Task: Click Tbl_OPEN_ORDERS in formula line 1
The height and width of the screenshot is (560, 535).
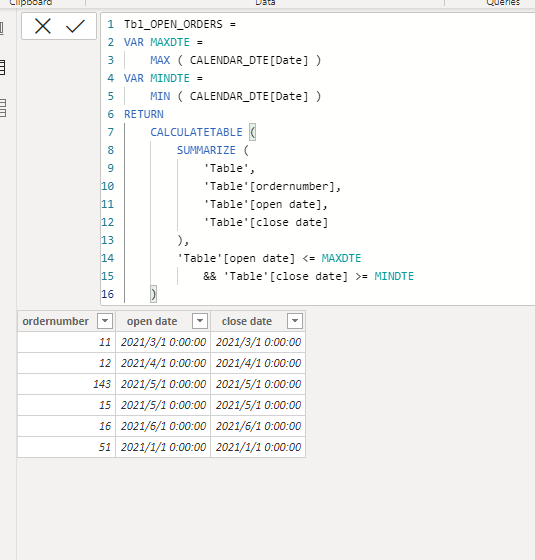Action: (x=173, y=24)
